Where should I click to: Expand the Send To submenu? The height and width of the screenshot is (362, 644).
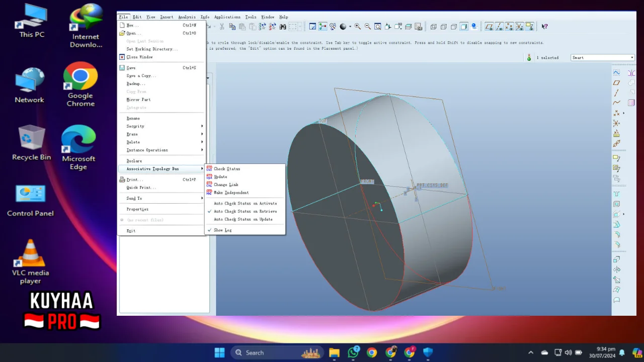pos(162,198)
